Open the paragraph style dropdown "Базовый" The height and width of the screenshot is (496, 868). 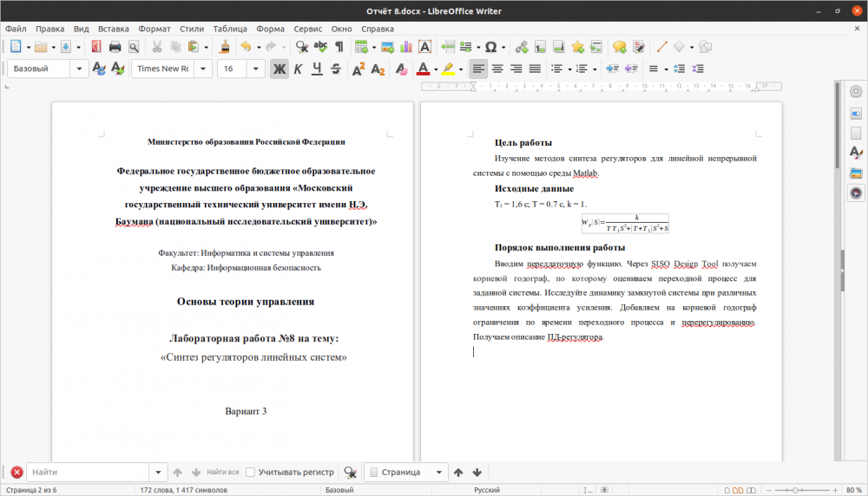(80, 69)
